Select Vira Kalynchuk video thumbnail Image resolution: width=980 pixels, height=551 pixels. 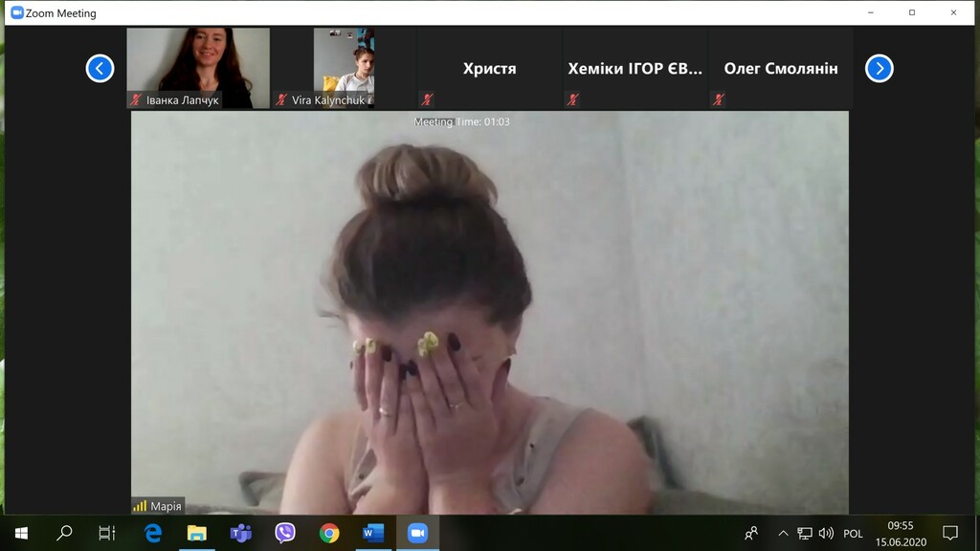click(x=344, y=67)
